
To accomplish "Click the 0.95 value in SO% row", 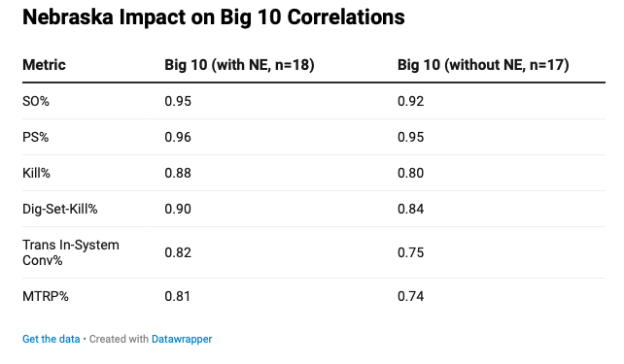I will tap(178, 101).
